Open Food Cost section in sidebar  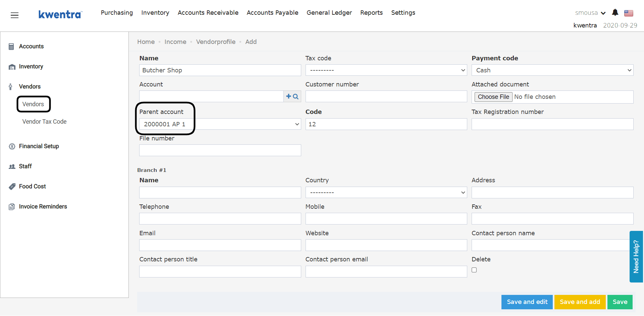(x=32, y=187)
